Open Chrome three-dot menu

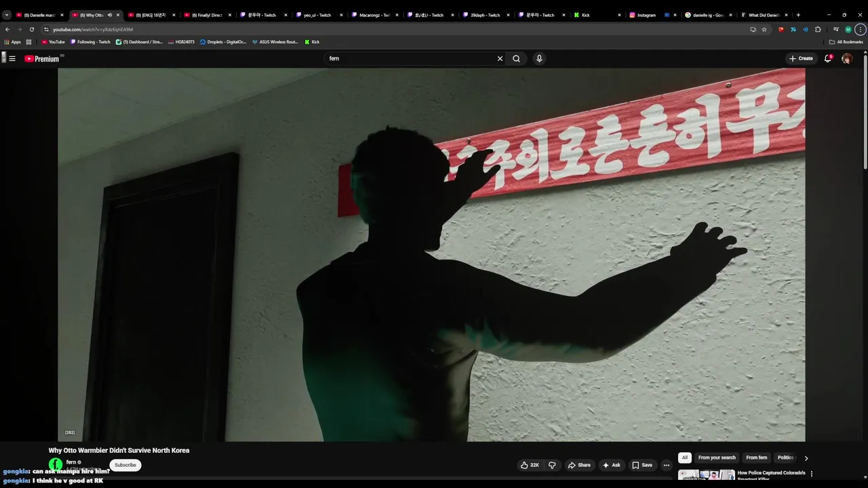coord(861,29)
